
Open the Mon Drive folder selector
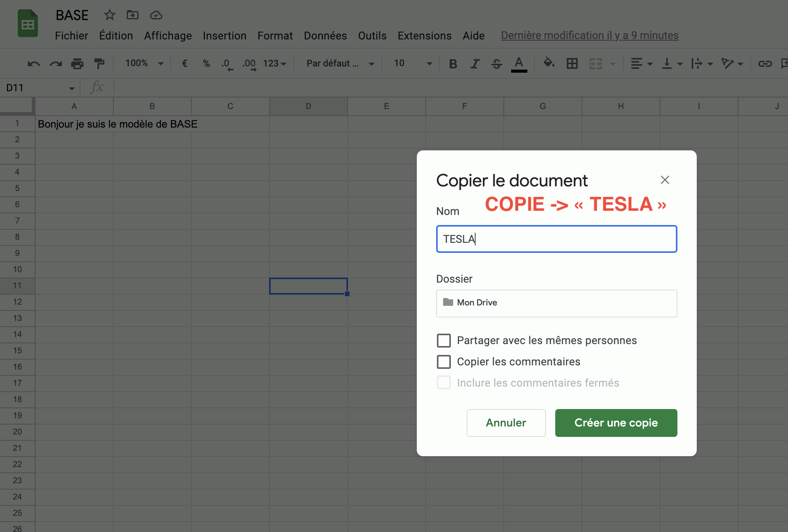point(556,303)
